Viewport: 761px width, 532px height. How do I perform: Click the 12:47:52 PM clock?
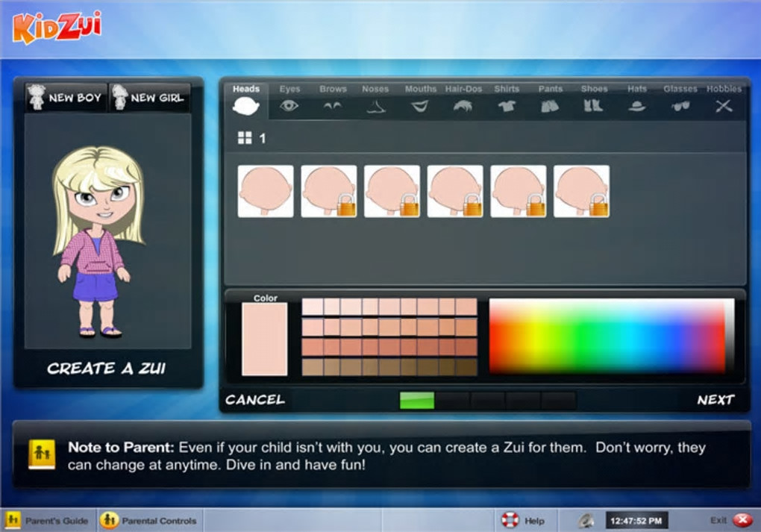tap(636, 521)
